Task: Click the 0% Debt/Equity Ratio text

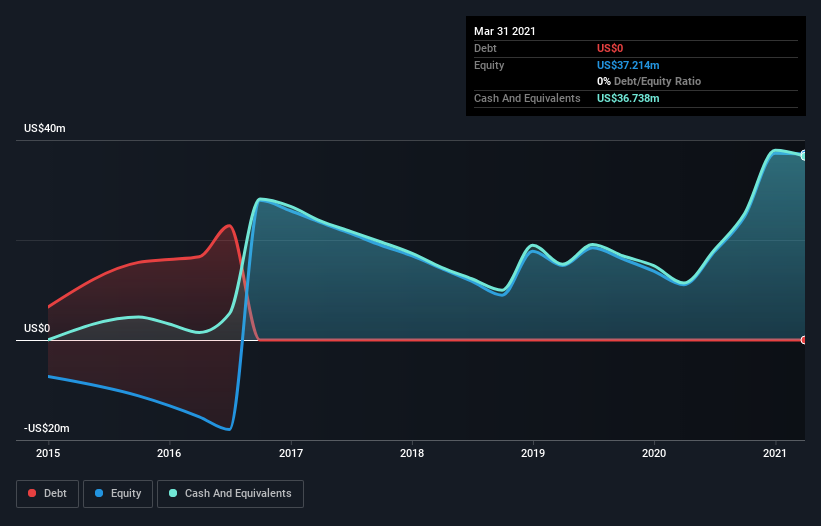Action: tap(649, 82)
